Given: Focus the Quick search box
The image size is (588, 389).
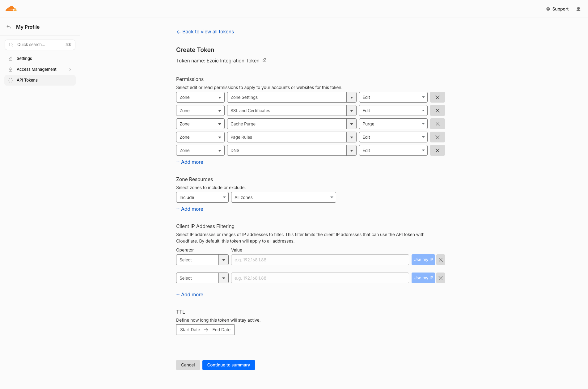Looking at the screenshot, I should (40, 45).
